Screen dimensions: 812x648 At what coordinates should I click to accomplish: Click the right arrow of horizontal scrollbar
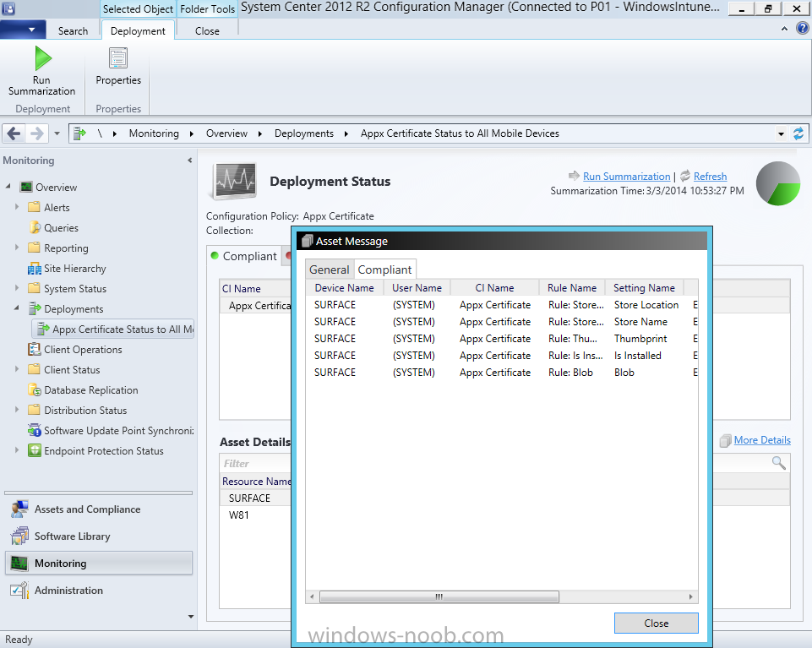pyautogui.click(x=691, y=596)
